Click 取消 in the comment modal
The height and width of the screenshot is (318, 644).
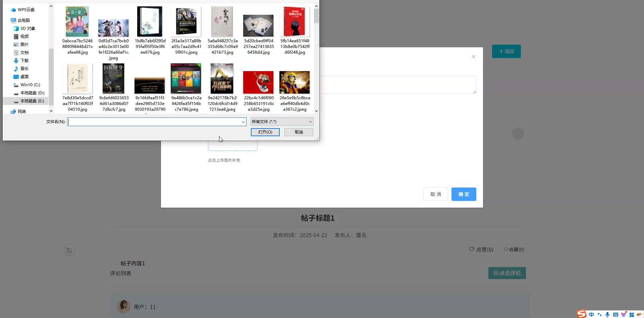436,194
